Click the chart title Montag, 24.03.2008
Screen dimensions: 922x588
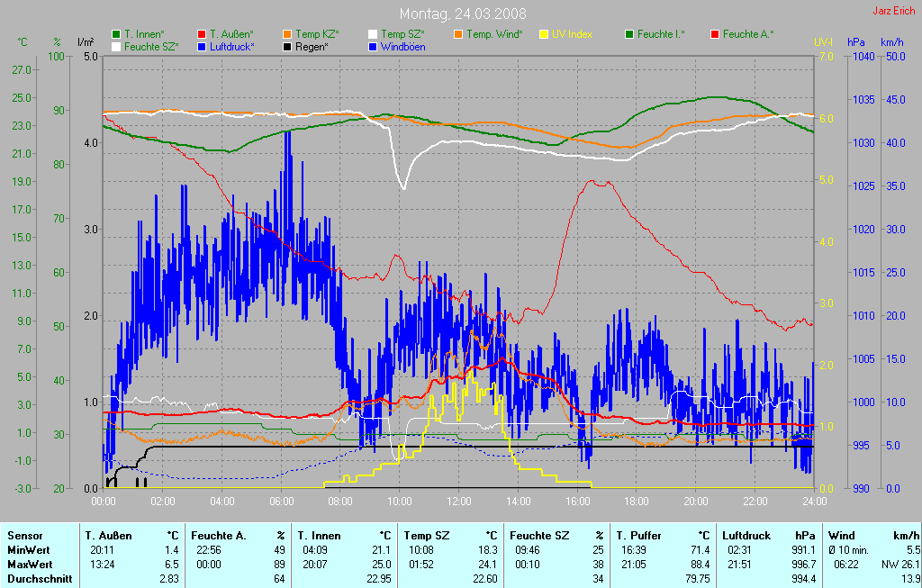(x=463, y=14)
